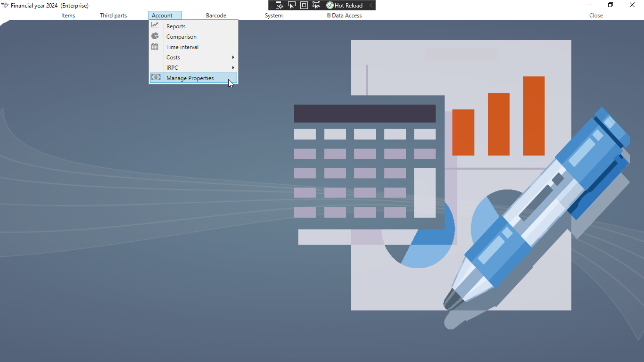Open the System menu

pyautogui.click(x=273, y=16)
